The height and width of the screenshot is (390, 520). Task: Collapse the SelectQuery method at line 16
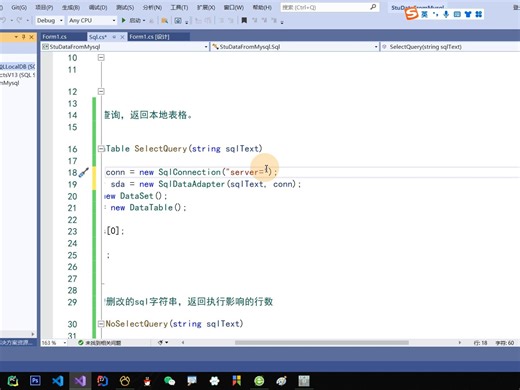point(101,149)
